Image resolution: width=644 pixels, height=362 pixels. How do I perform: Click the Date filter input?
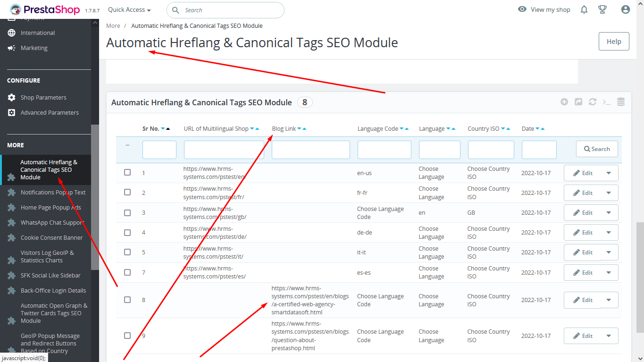point(539,150)
